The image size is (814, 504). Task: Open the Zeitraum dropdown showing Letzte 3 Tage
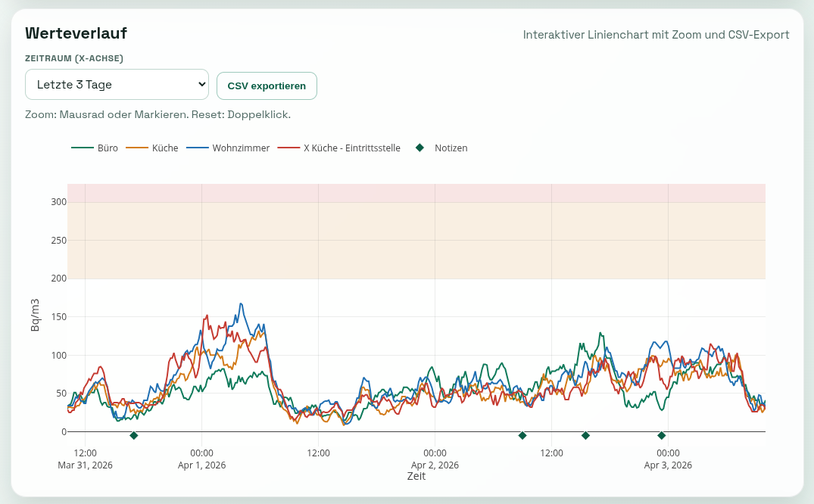117,85
